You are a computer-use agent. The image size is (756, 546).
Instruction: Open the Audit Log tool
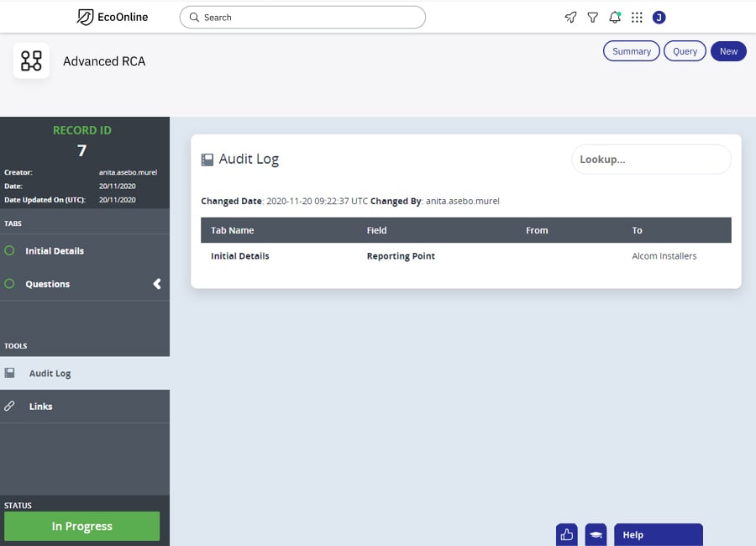(x=50, y=373)
